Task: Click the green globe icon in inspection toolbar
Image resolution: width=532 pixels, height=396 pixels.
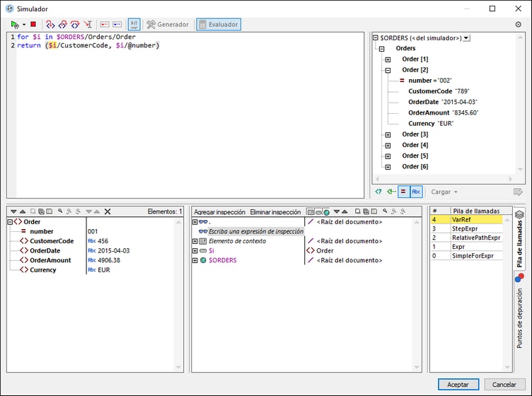Action: [326, 211]
